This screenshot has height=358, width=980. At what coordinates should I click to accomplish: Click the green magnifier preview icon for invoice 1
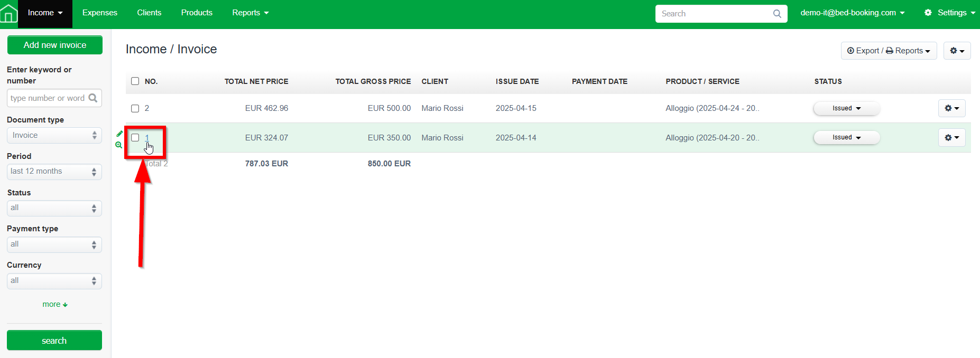119,145
